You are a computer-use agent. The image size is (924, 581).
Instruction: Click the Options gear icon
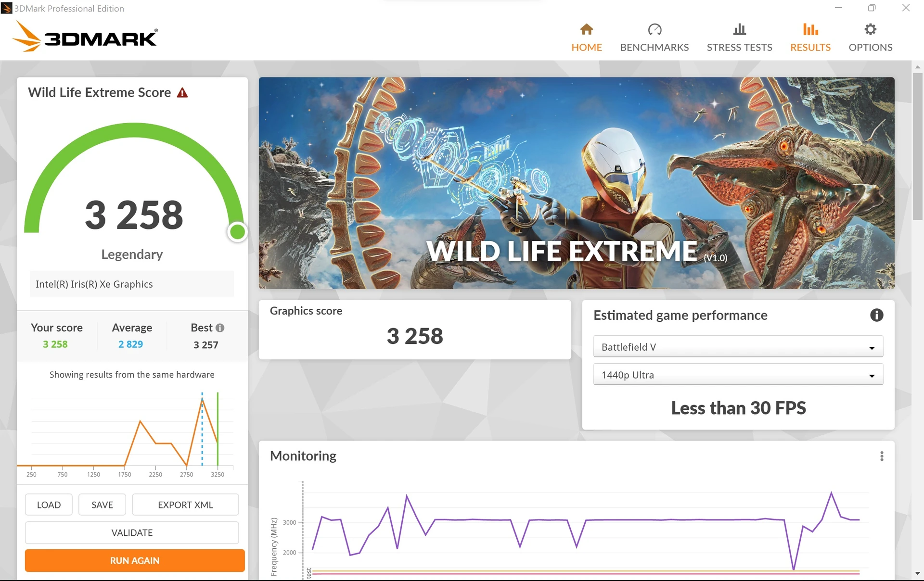point(870,29)
